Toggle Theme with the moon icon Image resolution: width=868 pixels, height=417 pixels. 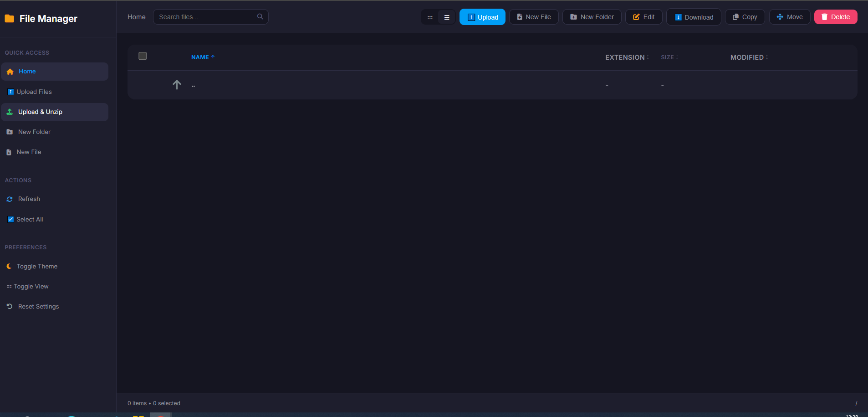[36, 267]
